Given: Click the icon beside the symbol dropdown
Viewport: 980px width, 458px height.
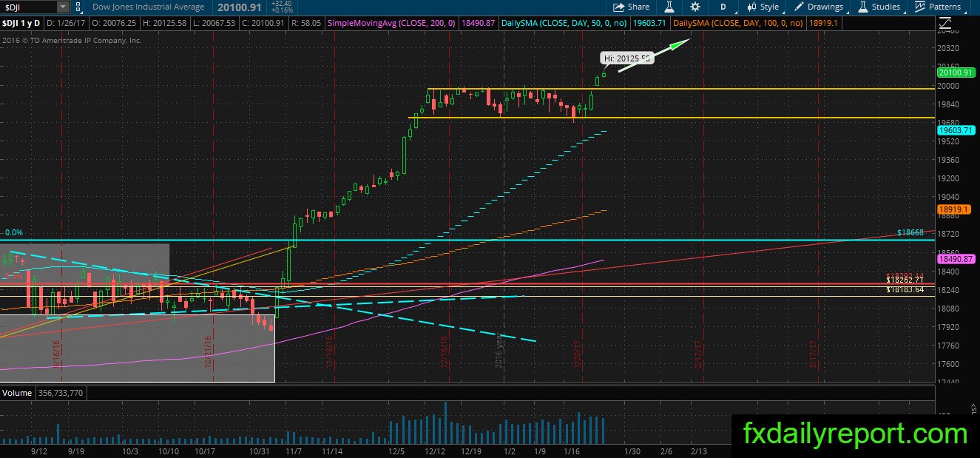Looking at the screenshot, I should (x=79, y=7).
